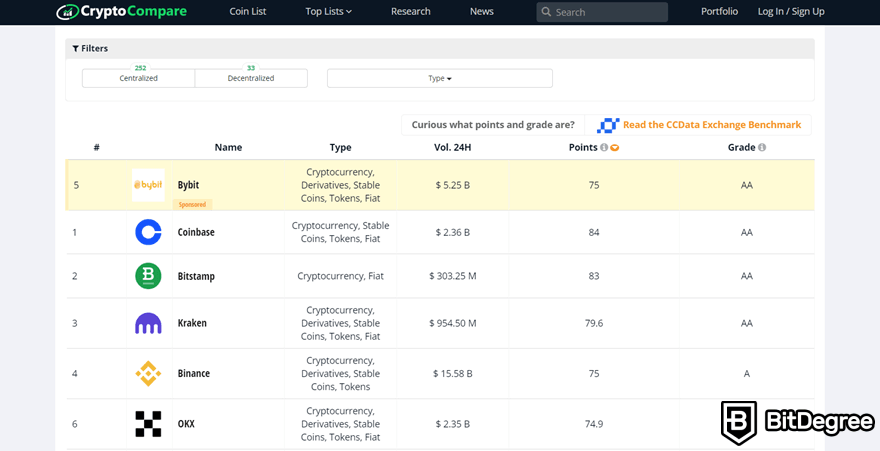The image size is (880, 451).
Task: Select OKX's $ 2.35 B volume cell
Action: pyautogui.click(x=452, y=424)
